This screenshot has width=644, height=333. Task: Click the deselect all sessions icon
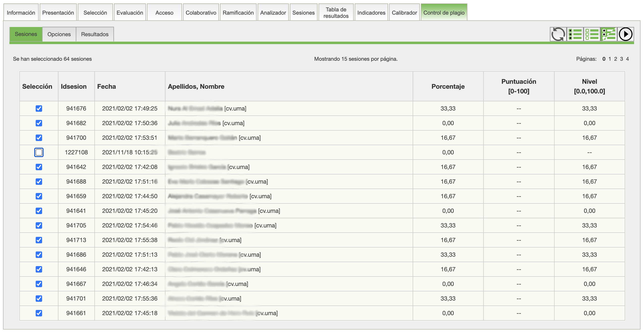coord(592,34)
